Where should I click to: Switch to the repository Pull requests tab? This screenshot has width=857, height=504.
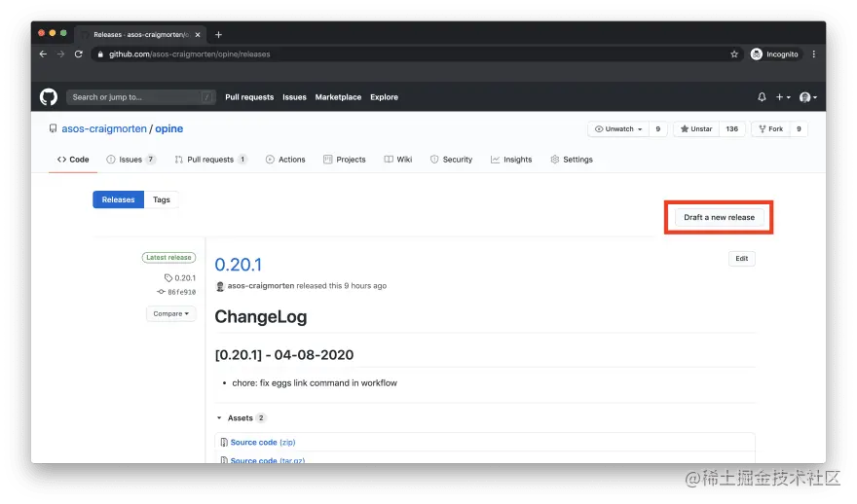210,160
